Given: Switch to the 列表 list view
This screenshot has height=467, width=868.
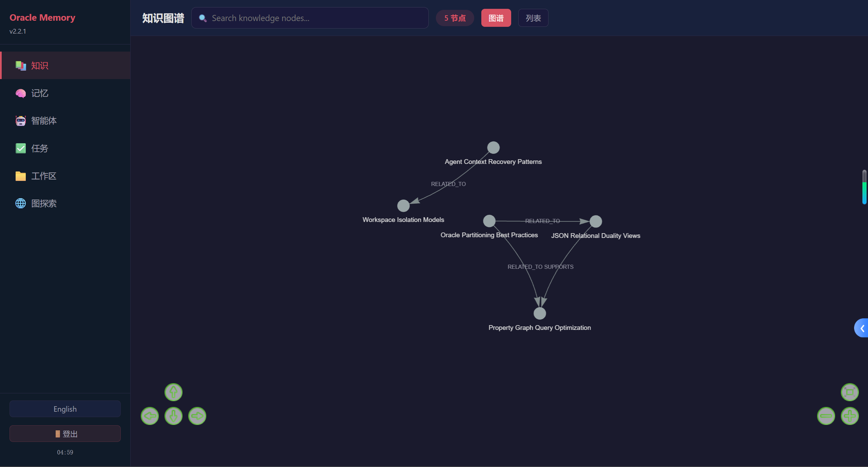Looking at the screenshot, I should coord(533,18).
